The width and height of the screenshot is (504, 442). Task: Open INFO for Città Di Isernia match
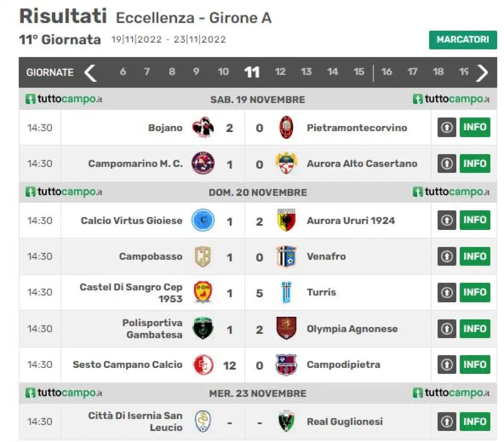pyautogui.click(x=475, y=422)
